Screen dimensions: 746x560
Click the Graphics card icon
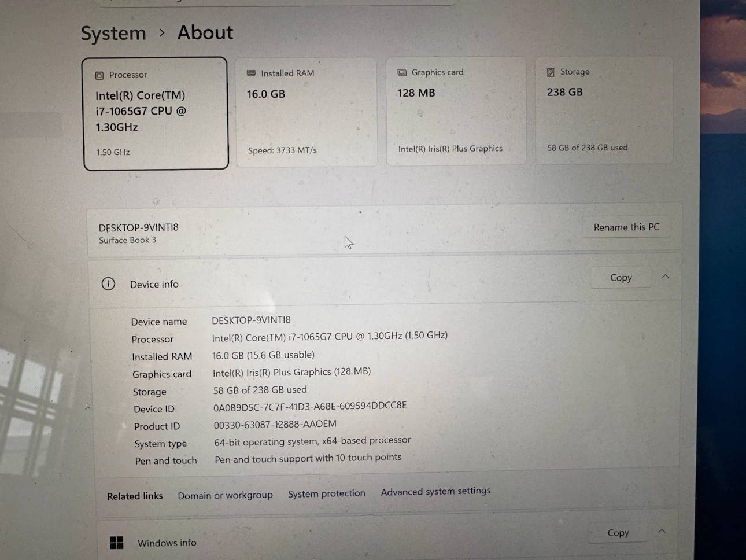402,72
